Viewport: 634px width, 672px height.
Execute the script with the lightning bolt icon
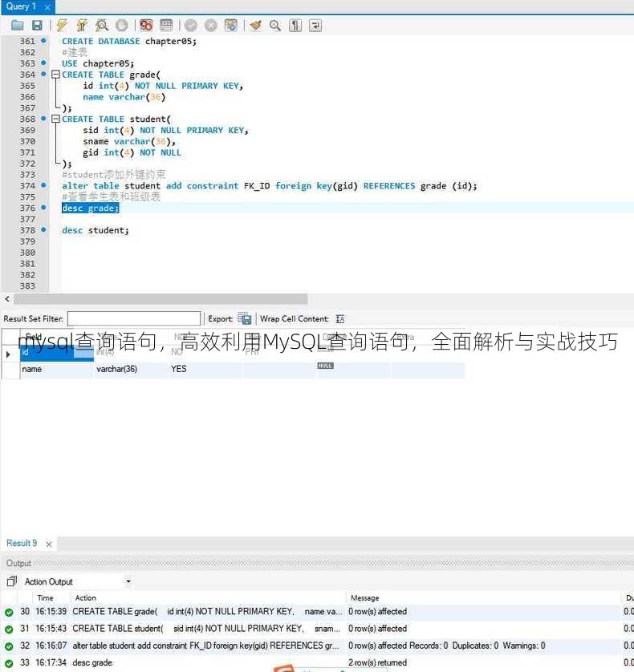point(62,26)
